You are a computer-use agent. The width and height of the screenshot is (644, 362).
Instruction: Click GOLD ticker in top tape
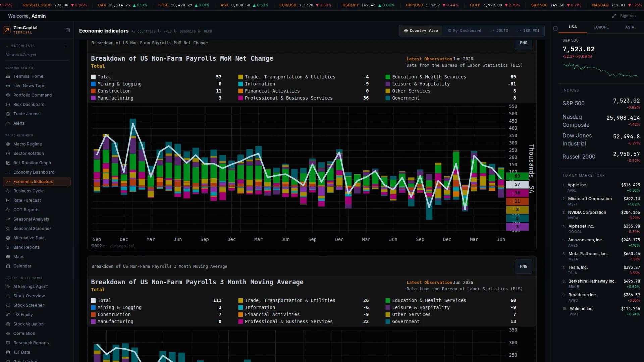coord(495,5)
